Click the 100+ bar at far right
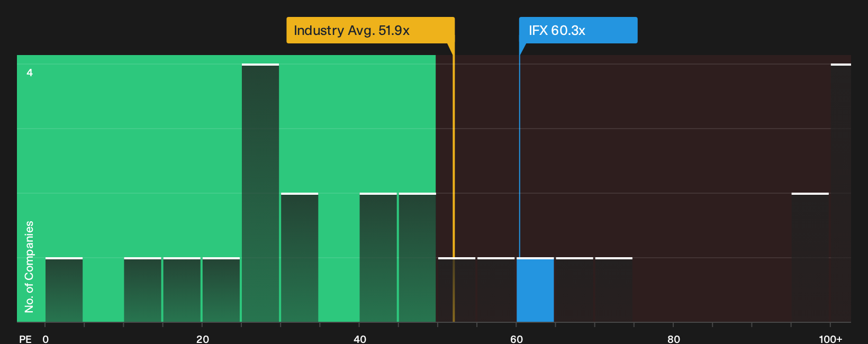The height and width of the screenshot is (344, 868). (x=840, y=193)
